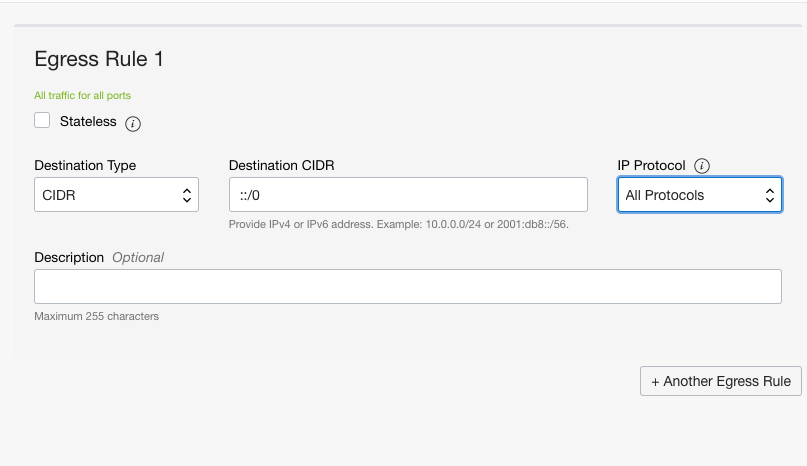
Task: Click into the Description text box
Action: pos(408,287)
